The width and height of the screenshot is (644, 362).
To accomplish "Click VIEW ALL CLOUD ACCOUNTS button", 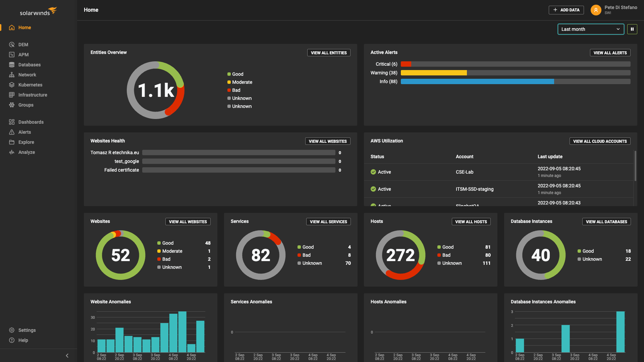I will point(600,141).
